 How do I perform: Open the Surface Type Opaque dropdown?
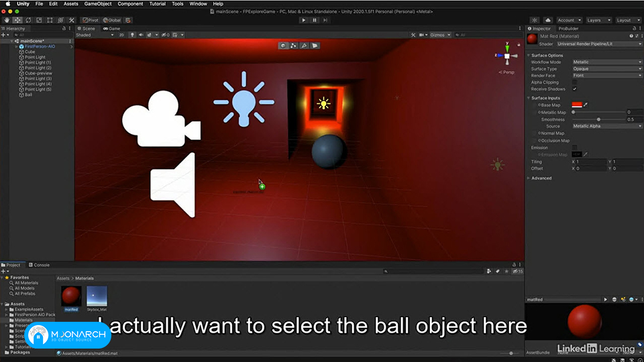[x=606, y=69]
